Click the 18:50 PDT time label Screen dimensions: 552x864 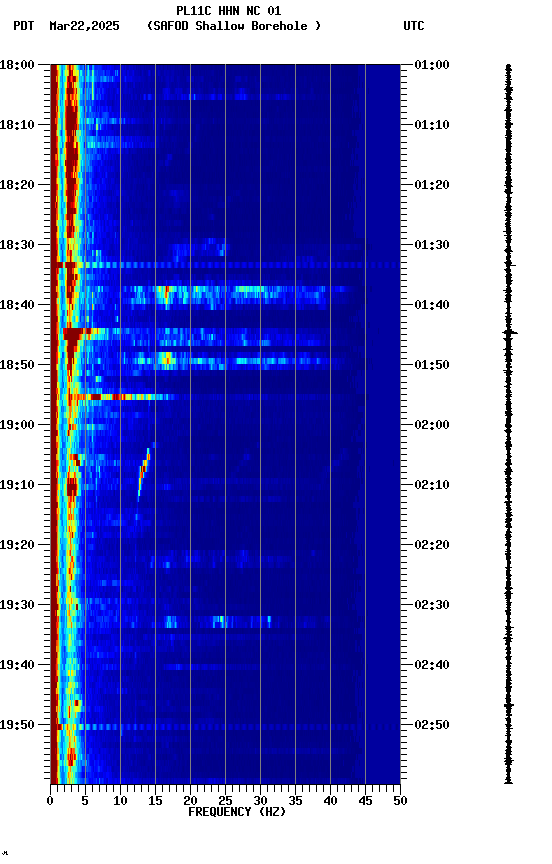pyautogui.click(x=18, y=365)
